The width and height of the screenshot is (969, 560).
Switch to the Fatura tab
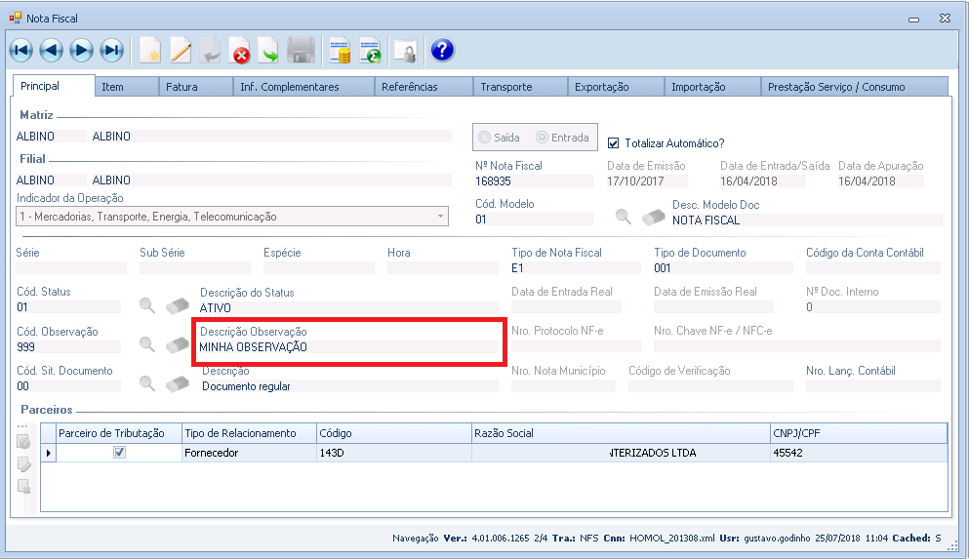click(182, 87)
